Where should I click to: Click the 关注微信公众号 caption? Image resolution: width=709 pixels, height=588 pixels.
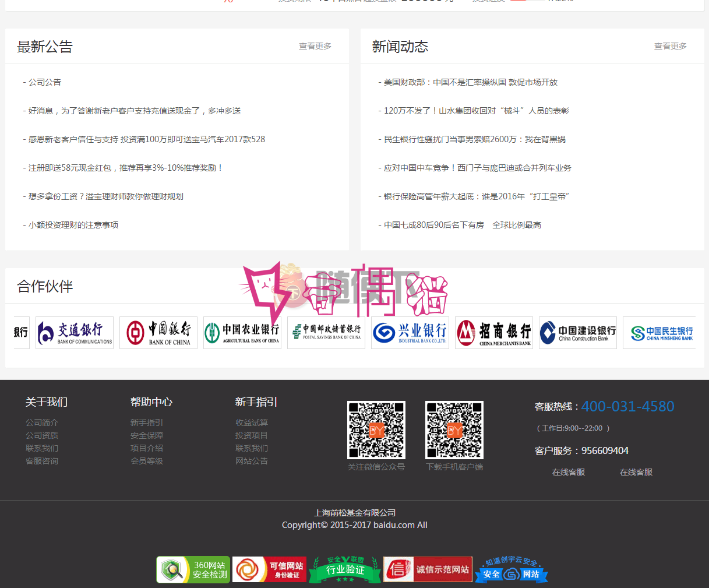(376, 467)
